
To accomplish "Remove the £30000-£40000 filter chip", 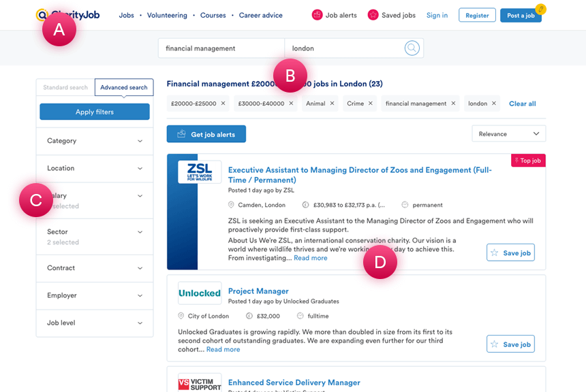I will (291, 103).
